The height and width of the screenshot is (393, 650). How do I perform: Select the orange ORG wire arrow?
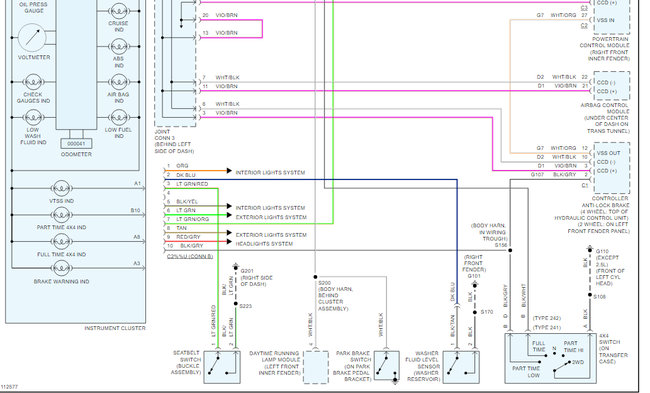(x=229, y=170)
